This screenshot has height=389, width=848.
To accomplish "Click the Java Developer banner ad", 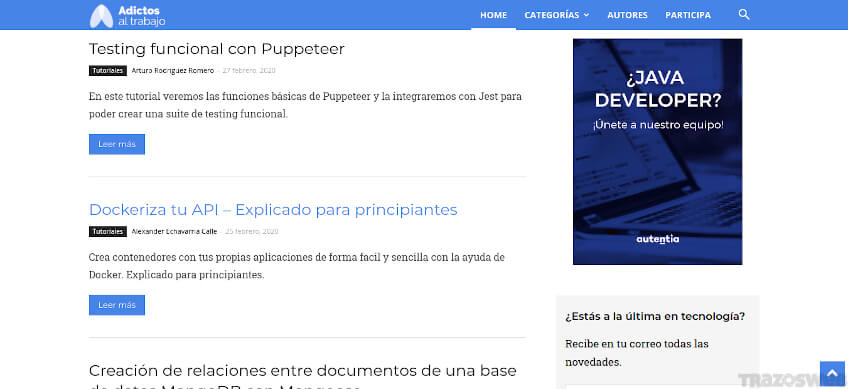I will coord(658,151).
